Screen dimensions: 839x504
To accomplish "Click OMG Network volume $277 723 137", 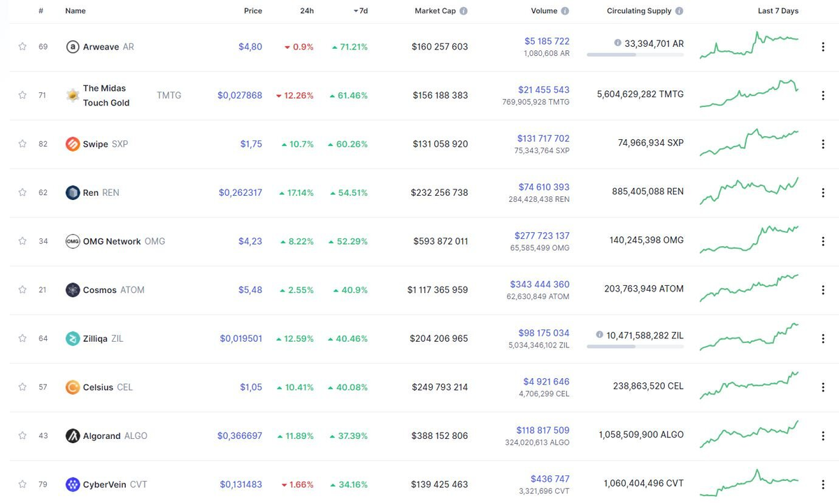I will (542, 236).
